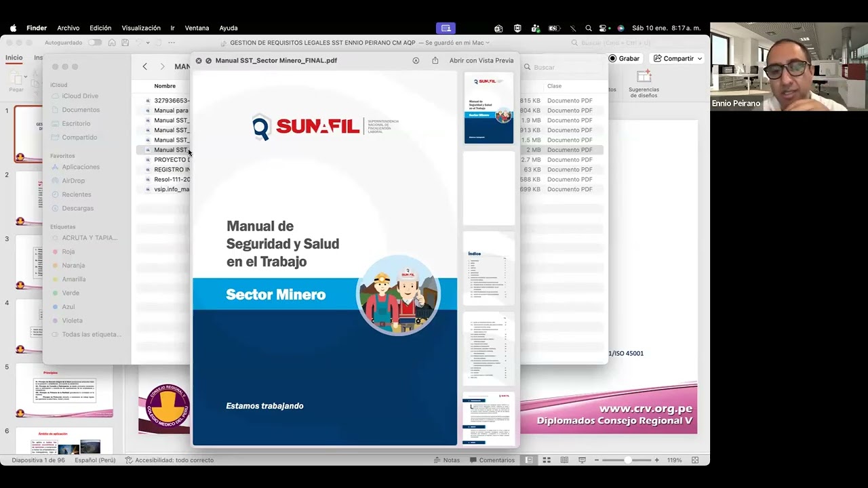This screenshot has height=488, width=868.
Task: Sort Finder list by Clase column
Action: coord(554,86)
